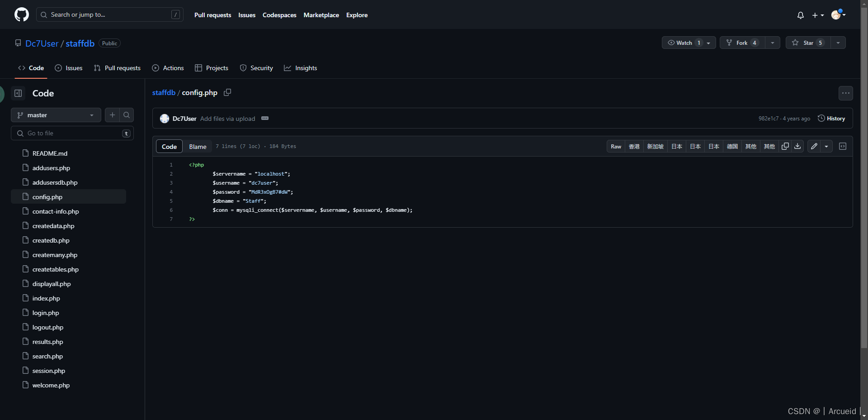
Task: Switch to Blame view
Action: pos(198,146)
